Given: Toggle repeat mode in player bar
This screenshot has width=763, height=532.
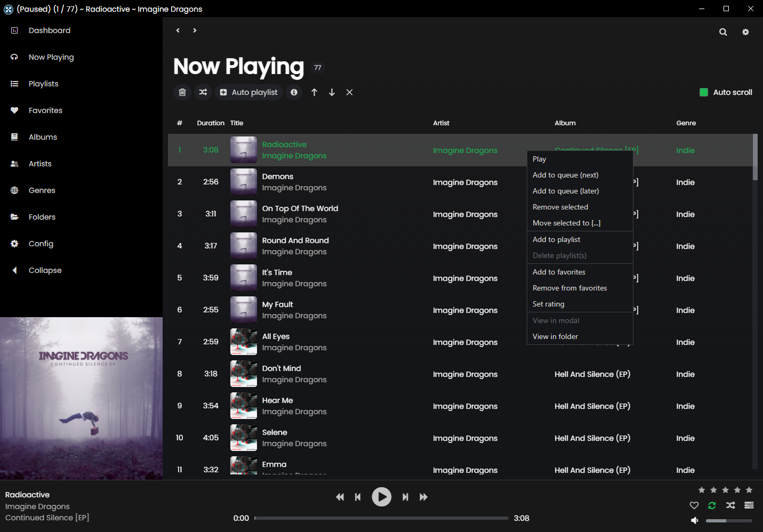Looking at the screenshot, I should [712, 505].
